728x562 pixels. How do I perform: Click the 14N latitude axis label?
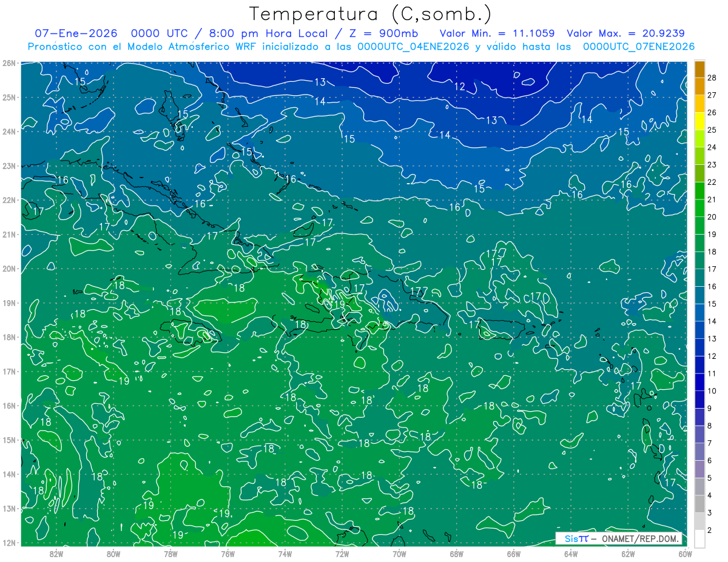click(8, 474)
